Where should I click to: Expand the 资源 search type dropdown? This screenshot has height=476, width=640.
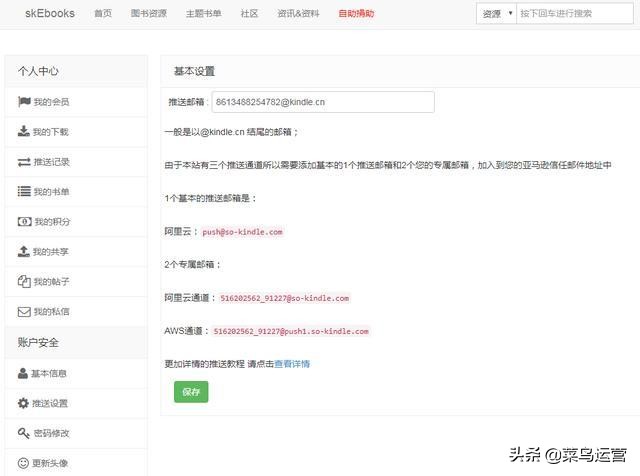[x=497, y=13]
